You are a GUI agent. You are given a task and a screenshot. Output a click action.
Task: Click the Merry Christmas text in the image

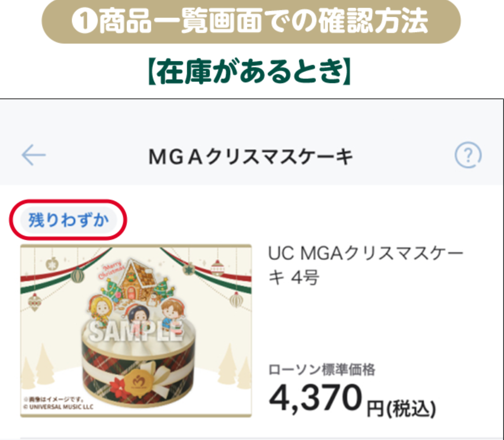112,270
